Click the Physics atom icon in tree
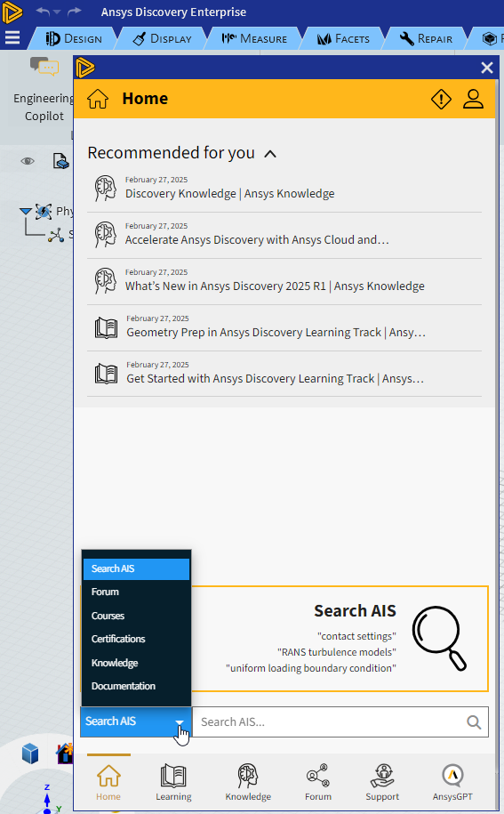504x814 pixels. pos(44,212)
